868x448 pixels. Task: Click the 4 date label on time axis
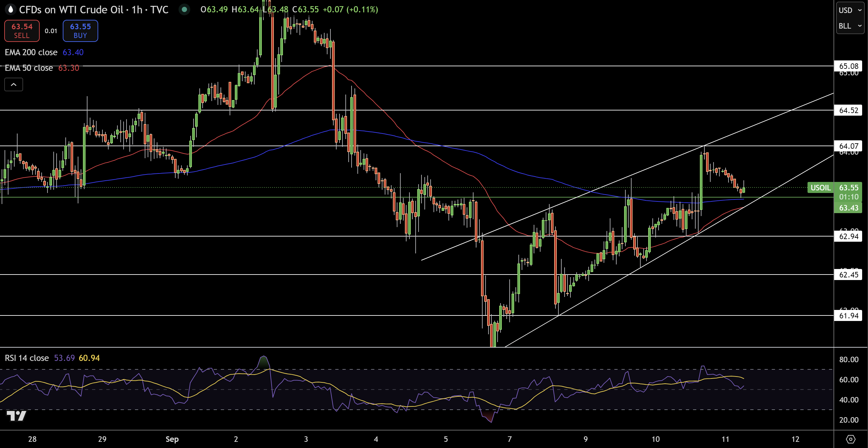click(376, 439)
